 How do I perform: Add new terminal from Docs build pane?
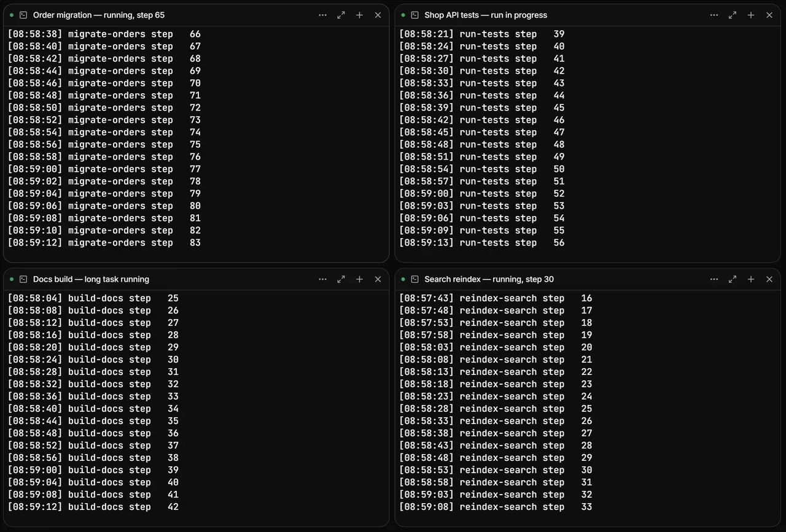[360, 279]
